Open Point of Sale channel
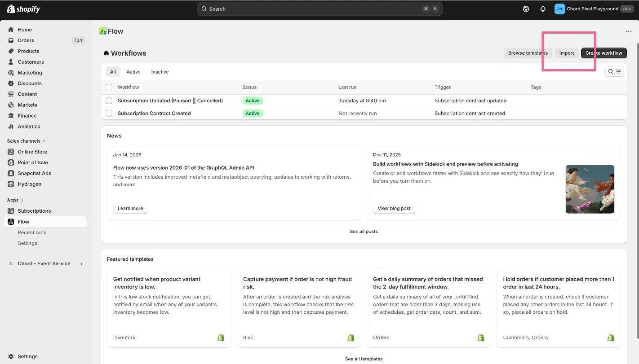This screenshot has height=364, width=639. (x=33, y=162)
